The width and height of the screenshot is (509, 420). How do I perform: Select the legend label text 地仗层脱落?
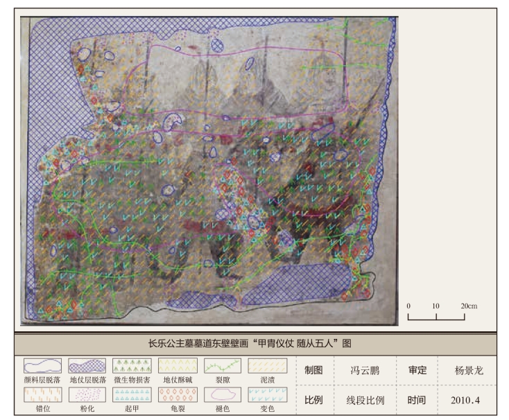[88, 380]
